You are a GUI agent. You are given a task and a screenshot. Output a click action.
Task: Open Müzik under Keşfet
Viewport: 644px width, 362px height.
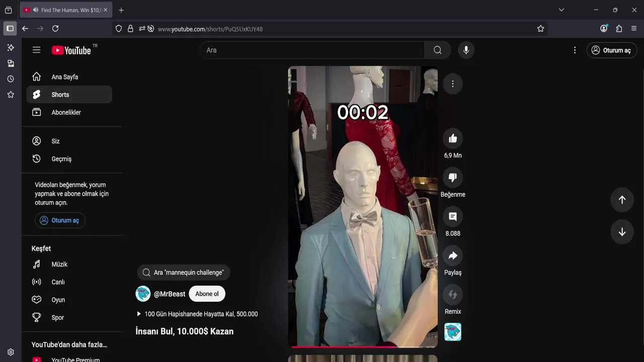pos(69,264)
